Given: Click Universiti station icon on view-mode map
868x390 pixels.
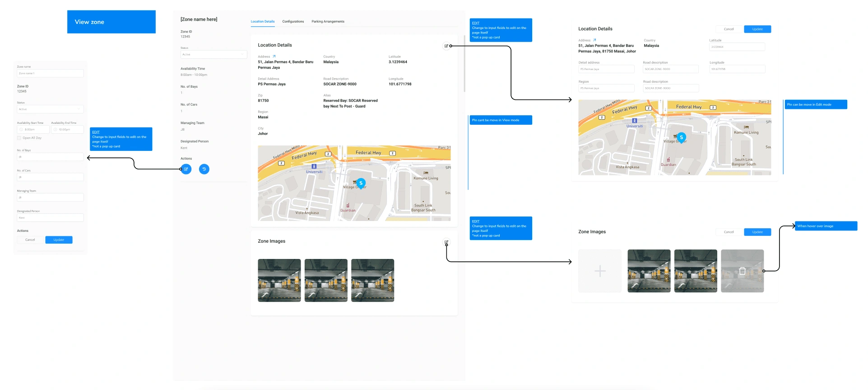Looking at the screenshot, I should click(314, 166).
